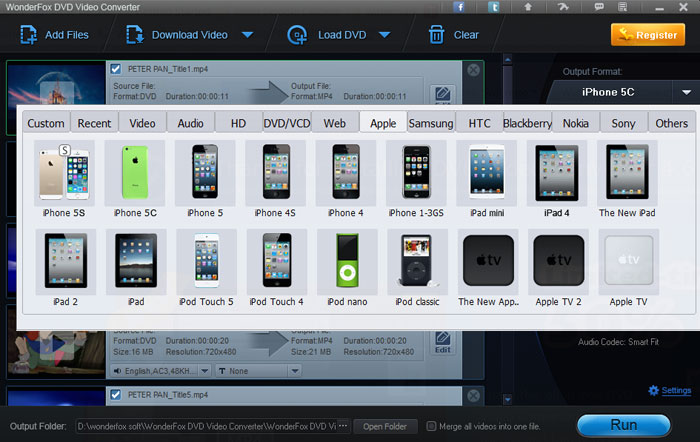Select the iPod Touch 5 profile

coord(206,268)
